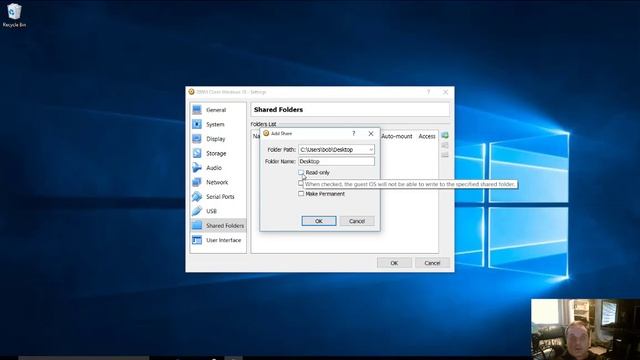Close the Add Share dialog
The height and width of the screenshot is (360, 640).
tap(371, 133)
